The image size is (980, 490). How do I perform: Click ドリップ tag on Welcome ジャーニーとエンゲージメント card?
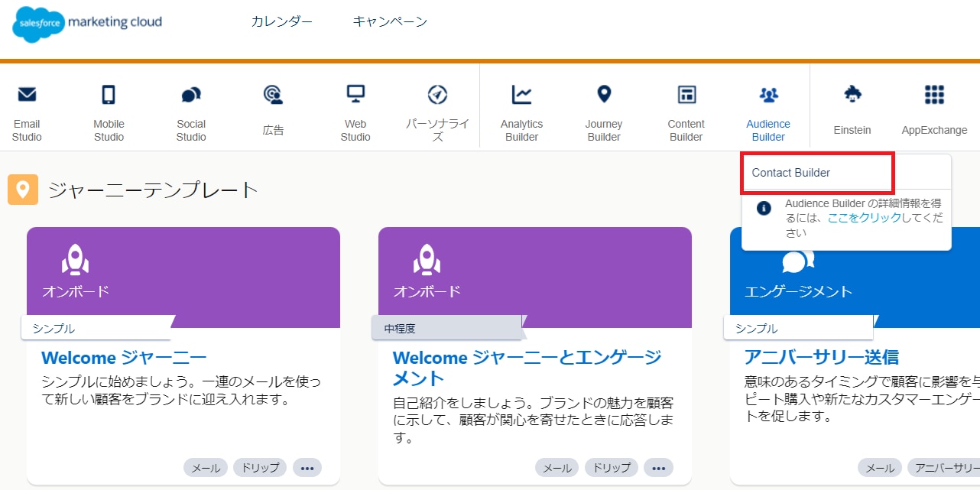point(612,468)
